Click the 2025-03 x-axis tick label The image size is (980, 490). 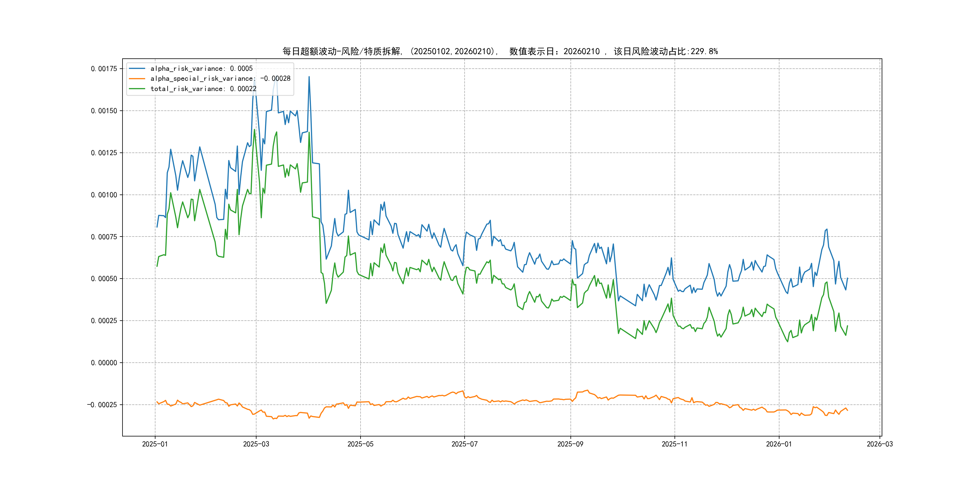click(256, 444)
